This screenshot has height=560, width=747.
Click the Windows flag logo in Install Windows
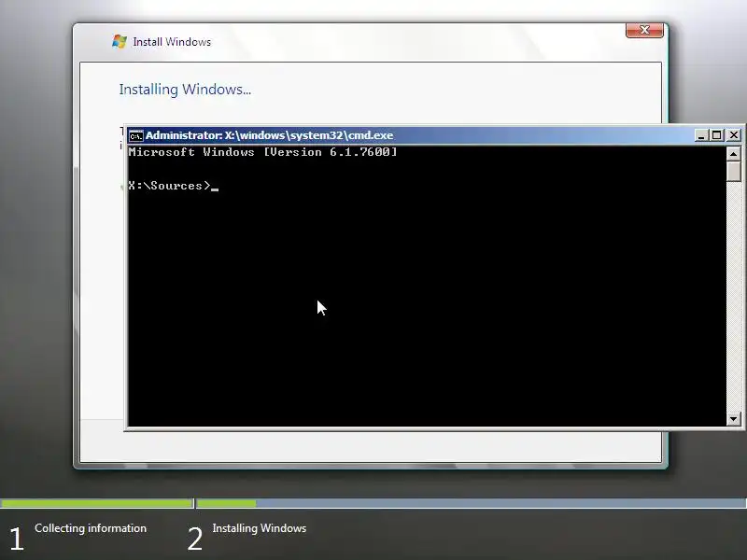pos(120,41)
